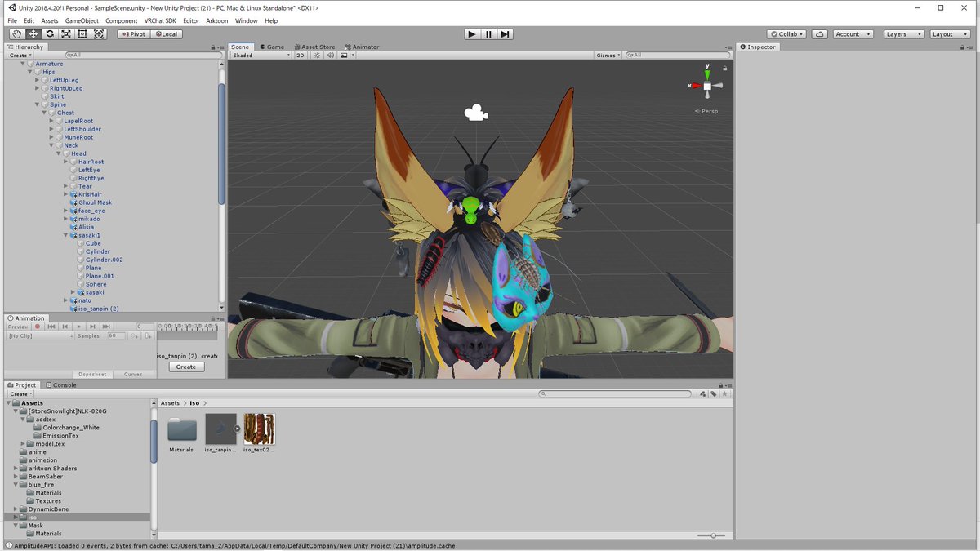Click the Play button
The image size is (980, 551).
pyautogui.click(x=472, y=34)
